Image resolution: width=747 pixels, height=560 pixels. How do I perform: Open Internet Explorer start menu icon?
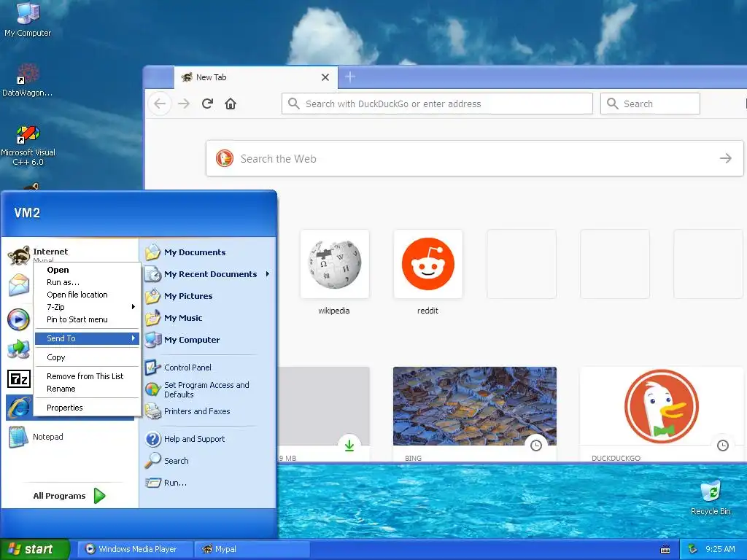pyautogui.click(x=19, y=408)
